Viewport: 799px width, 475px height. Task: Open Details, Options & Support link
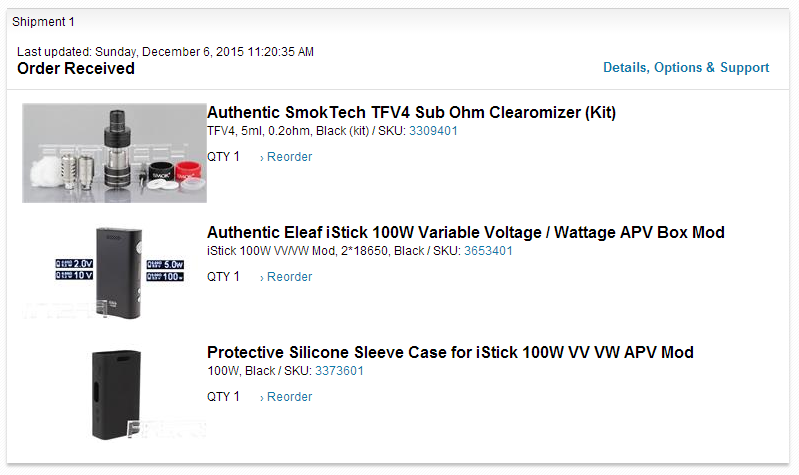click(x=686, y=67)
